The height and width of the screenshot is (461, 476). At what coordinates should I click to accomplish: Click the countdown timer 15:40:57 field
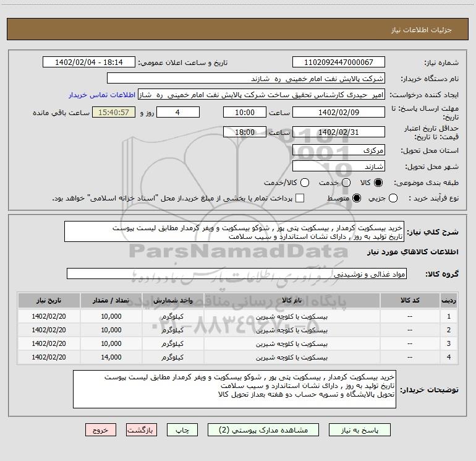pos(114,112)
